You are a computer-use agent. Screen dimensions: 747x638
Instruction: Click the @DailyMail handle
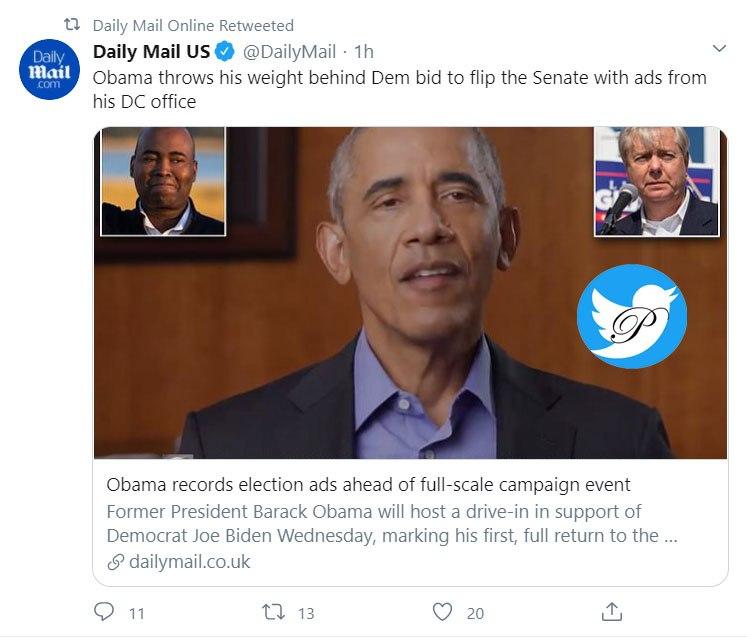pos(287,52)
